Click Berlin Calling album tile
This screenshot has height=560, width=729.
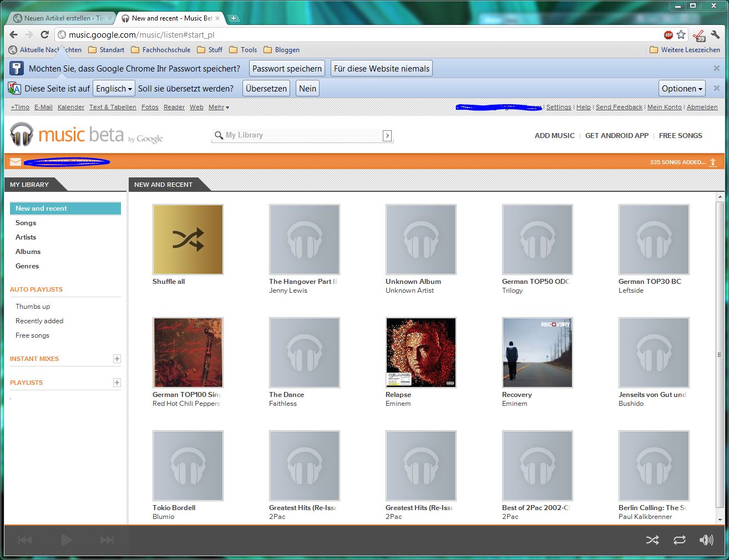click(x=654, y=465)
